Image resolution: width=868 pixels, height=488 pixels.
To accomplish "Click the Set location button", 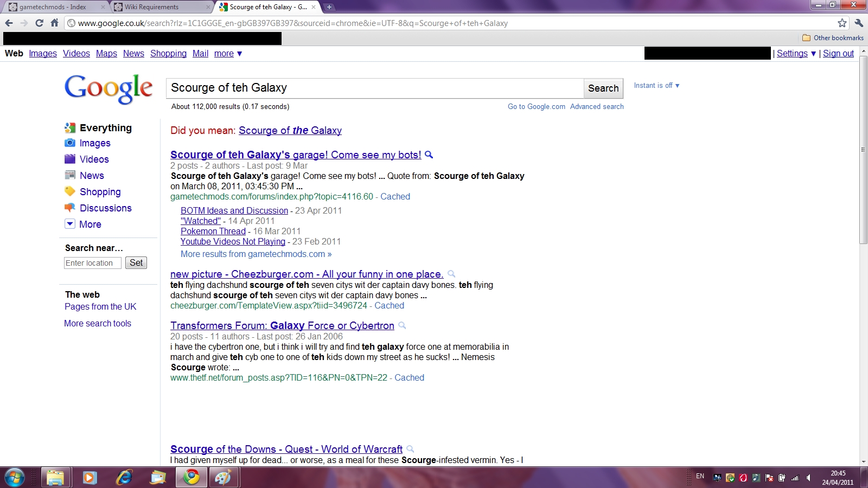I will coord(136,262).
